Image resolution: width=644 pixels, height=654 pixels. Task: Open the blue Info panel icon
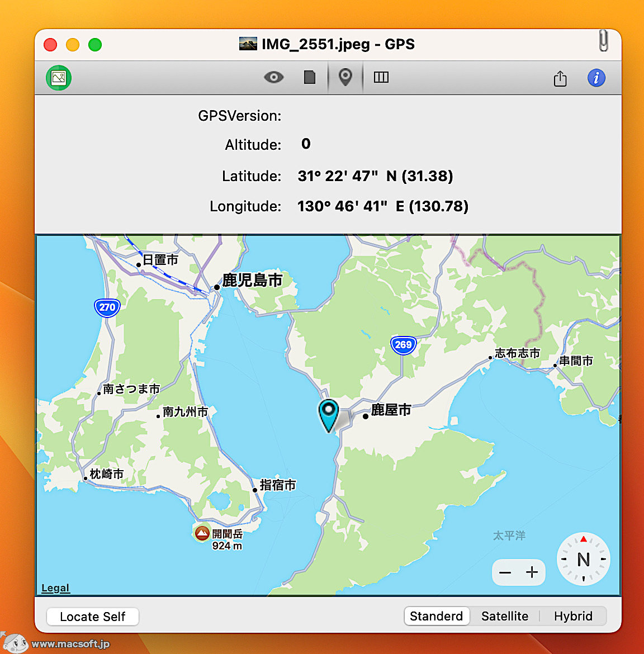coord(596,78)
